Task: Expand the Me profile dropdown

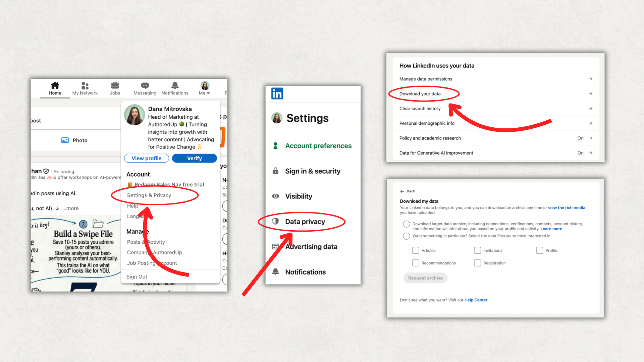Action: tap(205, 88)
